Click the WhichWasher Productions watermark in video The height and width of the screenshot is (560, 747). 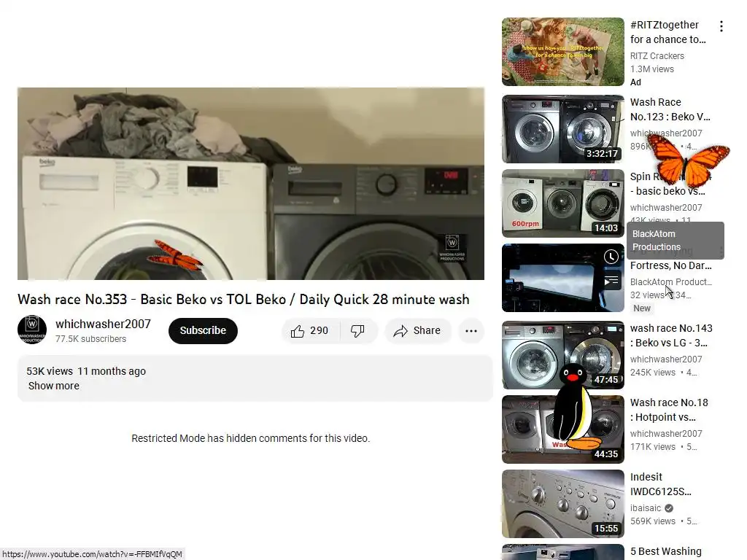452,248
